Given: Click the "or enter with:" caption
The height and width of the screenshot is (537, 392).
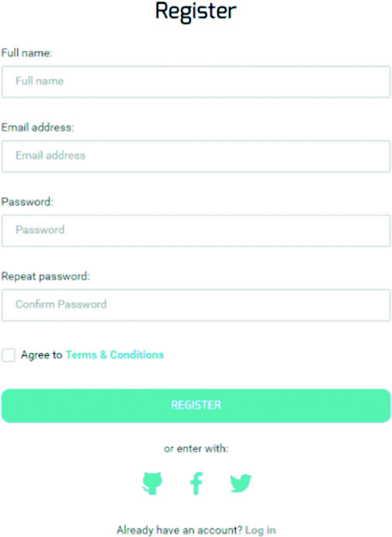Looking at the screenshot, I should [x=196, y=449].
